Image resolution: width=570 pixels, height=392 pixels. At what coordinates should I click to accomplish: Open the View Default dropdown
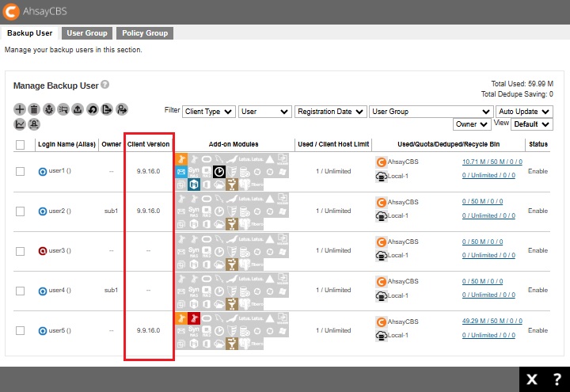pos(531,124)
